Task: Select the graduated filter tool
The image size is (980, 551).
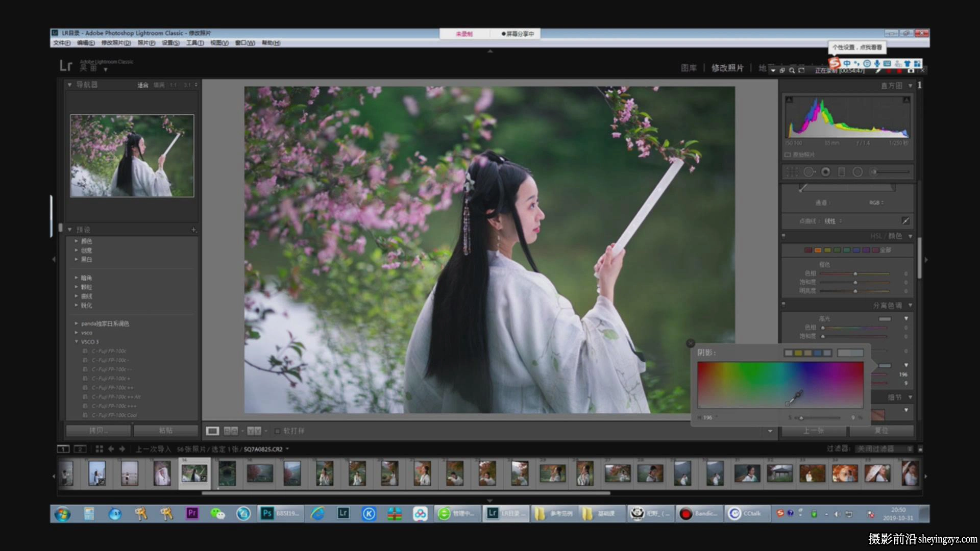Action: tap(842, 172)
